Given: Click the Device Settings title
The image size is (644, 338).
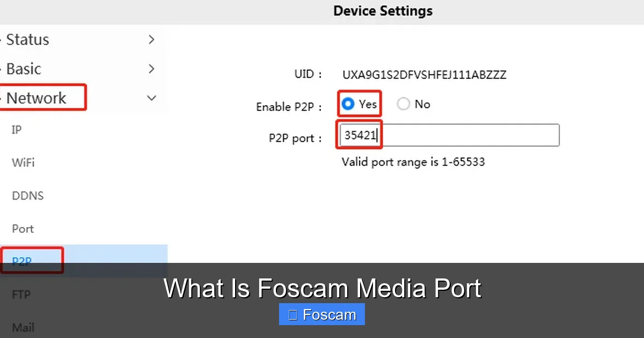Looking at the screenshot, I should click(383, 11).
